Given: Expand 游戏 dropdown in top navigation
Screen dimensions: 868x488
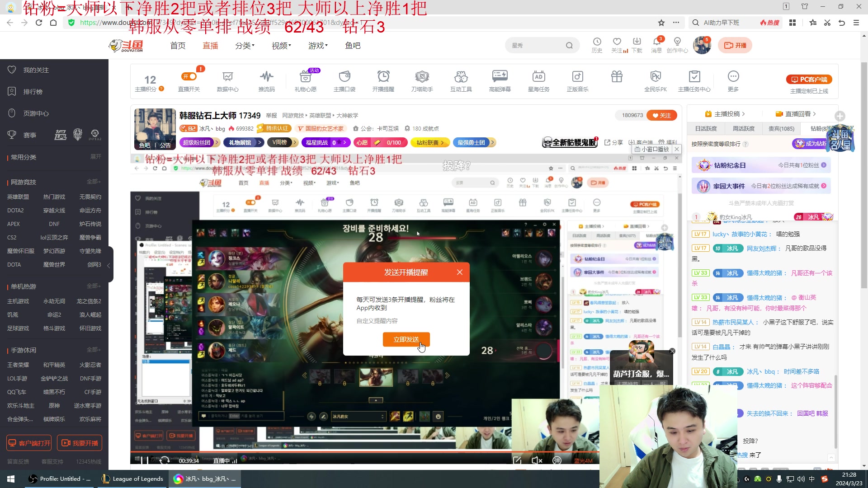Looking at the screenshot, I should pyautogui.click(x=318, y=46).
